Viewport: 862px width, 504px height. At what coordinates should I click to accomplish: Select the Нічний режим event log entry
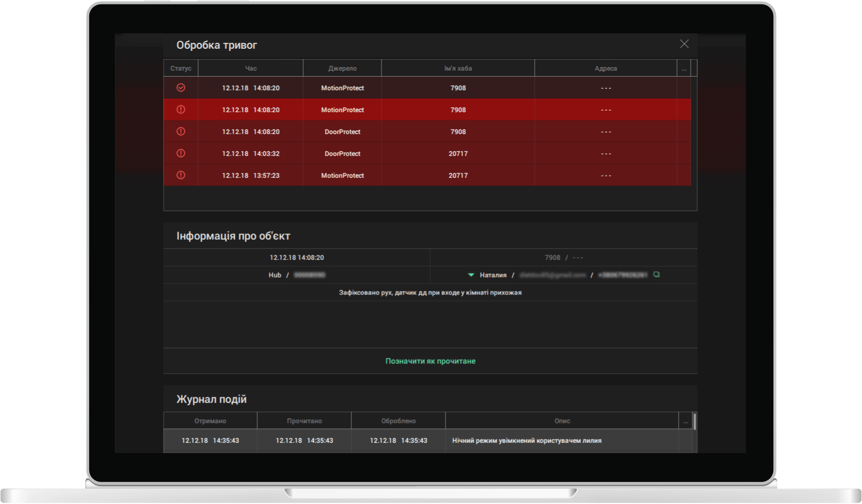526,441
